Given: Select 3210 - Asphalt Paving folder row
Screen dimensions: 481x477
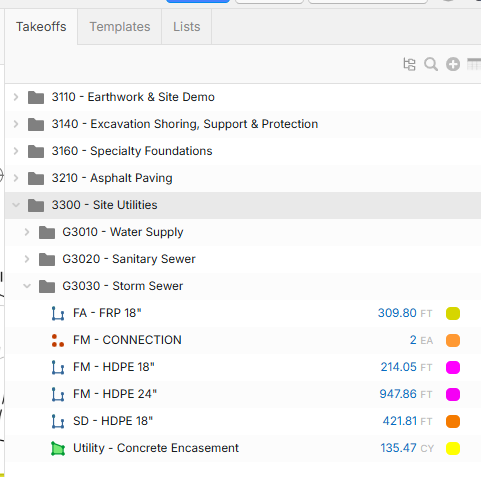Looking at the screenshot, I should pyautogui.click(x=243, y=178).
